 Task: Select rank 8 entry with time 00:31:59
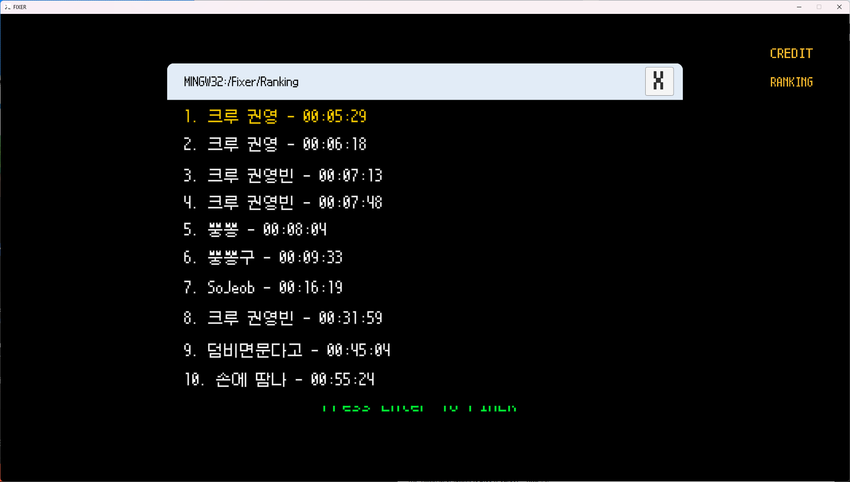click(283, 318)
